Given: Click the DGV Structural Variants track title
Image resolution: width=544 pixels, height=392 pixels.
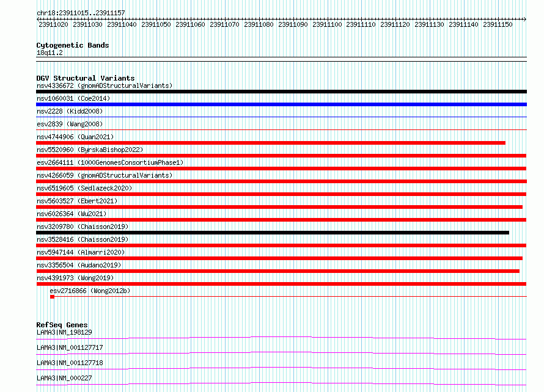Looking at the screenshot, I should pyautogui.click(x=86, y=78).
